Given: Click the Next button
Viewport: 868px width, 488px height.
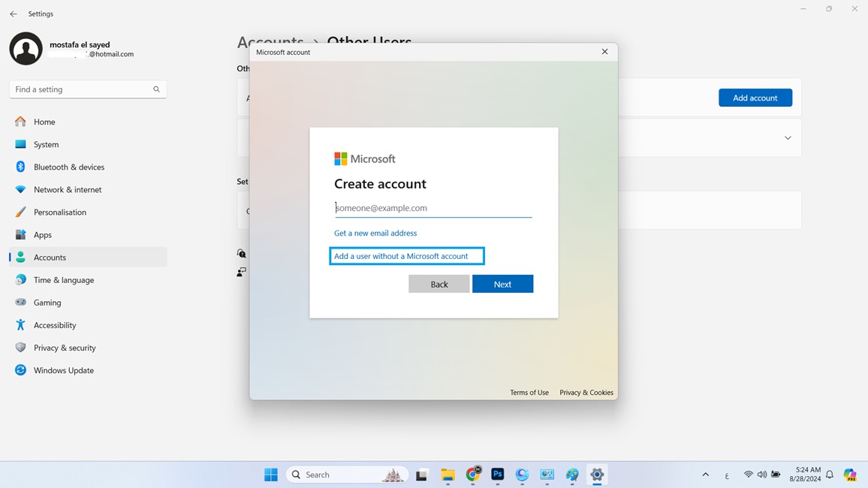Looking at the screenshot, I should coord(502,284).
